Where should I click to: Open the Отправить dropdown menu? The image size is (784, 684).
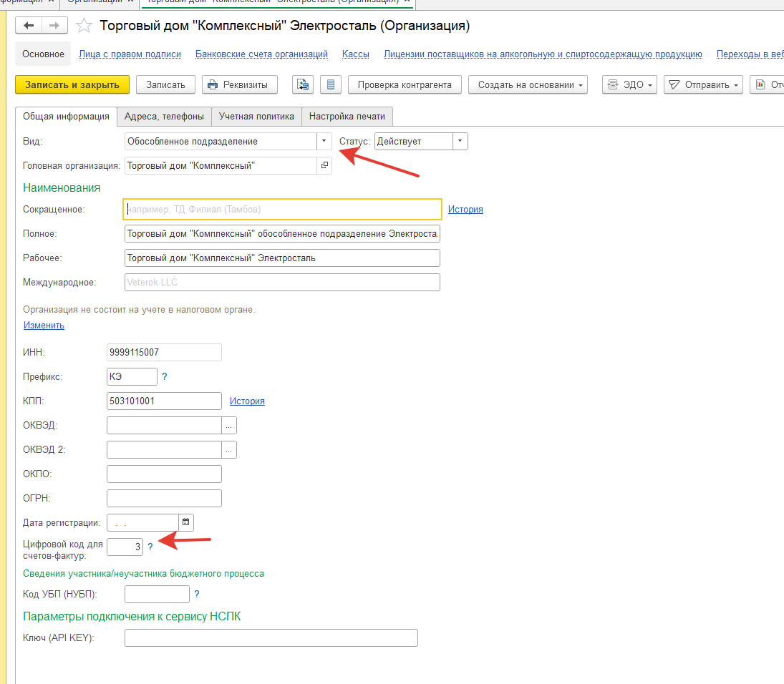(x=703, y=85)
